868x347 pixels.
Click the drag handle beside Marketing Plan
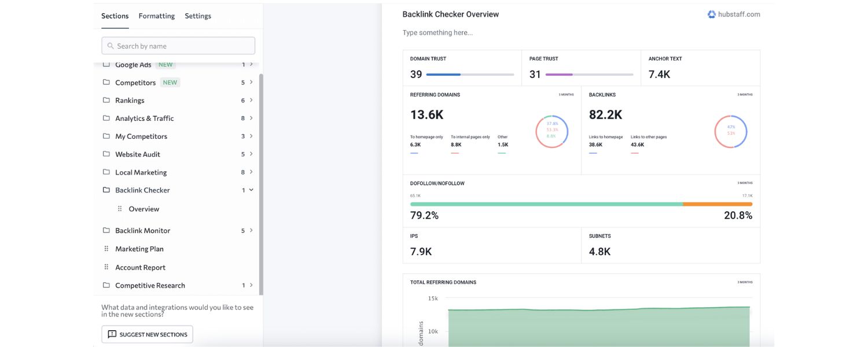tap(106, 248)
